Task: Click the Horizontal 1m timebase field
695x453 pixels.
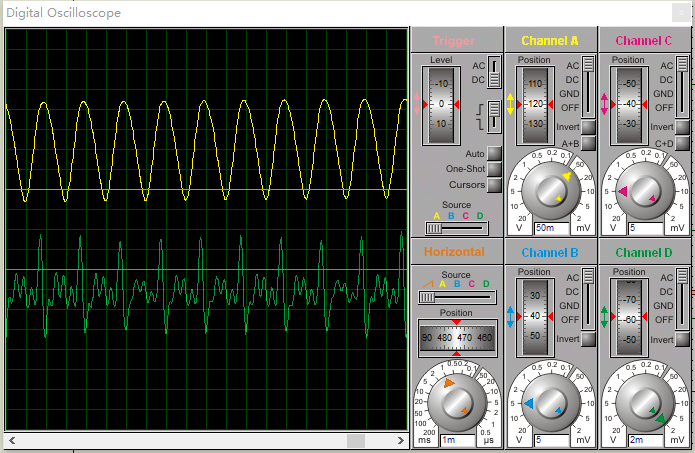Action: coord(457,440)
